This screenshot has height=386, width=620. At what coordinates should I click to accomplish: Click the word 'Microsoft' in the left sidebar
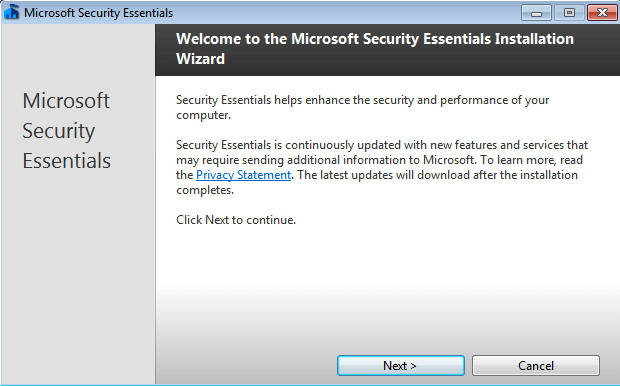click(x=66, y=101)
